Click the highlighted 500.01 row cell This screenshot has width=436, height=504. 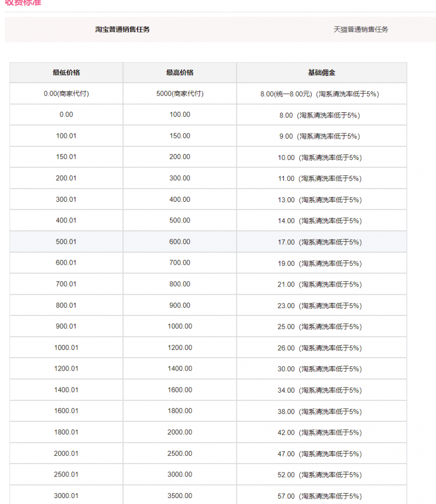pos(66,242)
